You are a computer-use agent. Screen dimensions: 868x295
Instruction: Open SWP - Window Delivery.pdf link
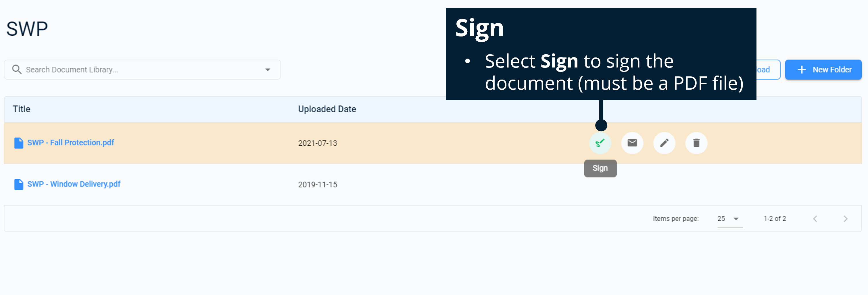[74, 184]
